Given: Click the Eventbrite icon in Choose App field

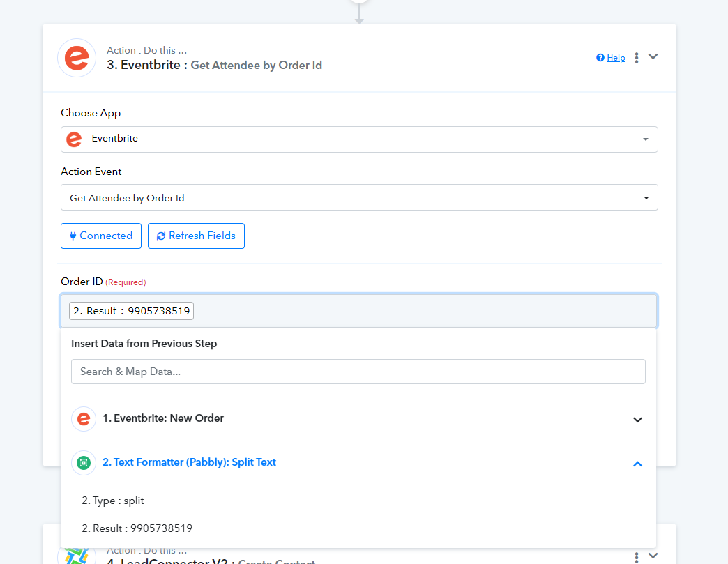Looking at the screenshot, I should pos(75,139).
